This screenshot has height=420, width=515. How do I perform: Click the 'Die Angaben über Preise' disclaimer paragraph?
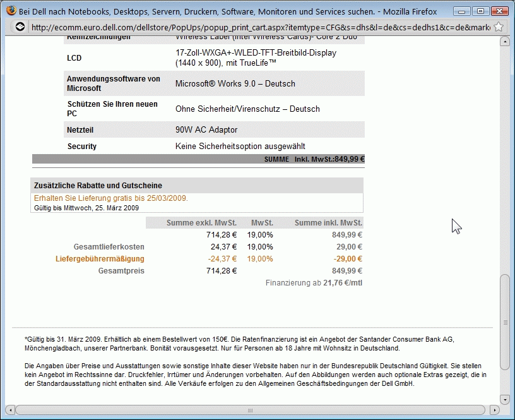tap(256, 375)
